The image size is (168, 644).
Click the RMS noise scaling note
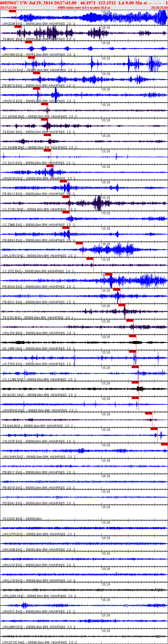point(84,8)
